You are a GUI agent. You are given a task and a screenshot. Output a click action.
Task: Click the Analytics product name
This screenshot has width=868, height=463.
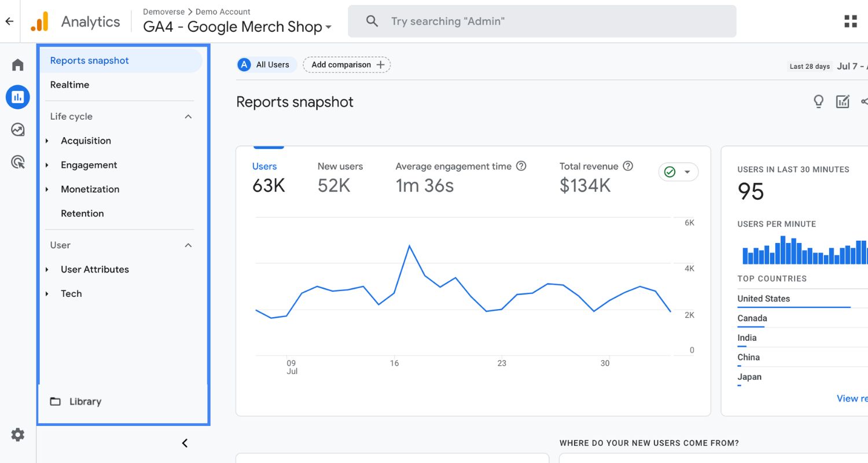click(90, 21)
